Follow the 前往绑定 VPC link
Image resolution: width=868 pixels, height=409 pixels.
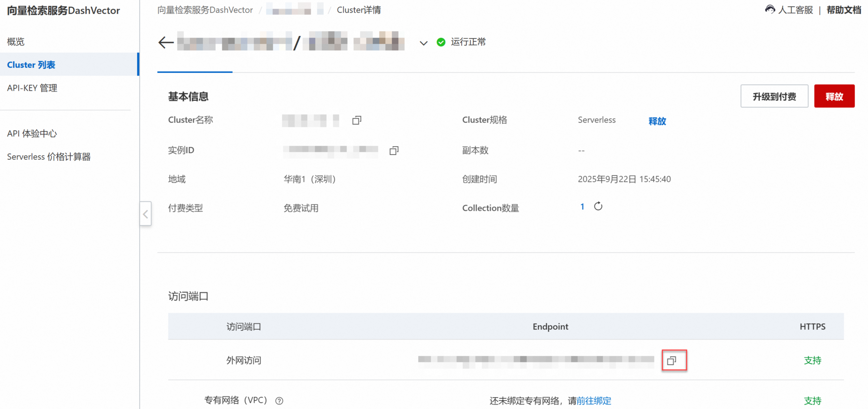[x=594, y=401]
